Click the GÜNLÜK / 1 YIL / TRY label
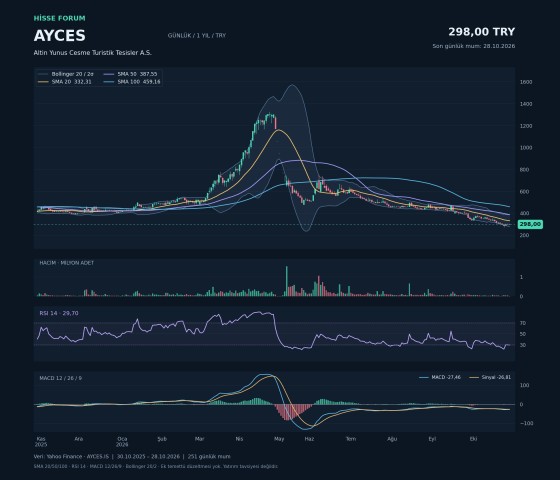The width and height of the screenshot is (560, 480). 197,35
